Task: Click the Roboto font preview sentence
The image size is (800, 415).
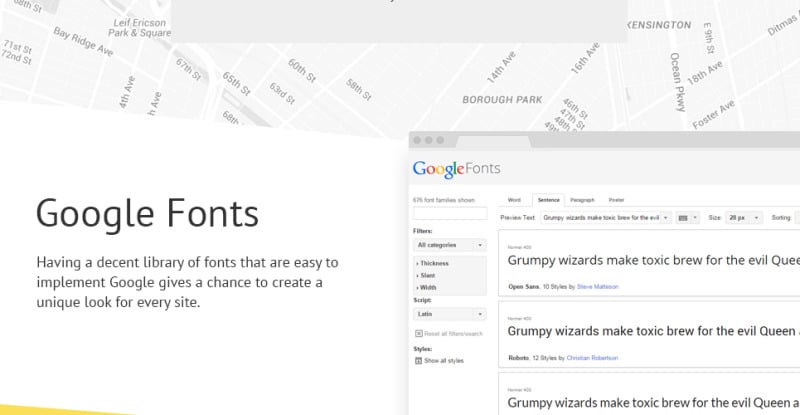Action: (654, 331)
